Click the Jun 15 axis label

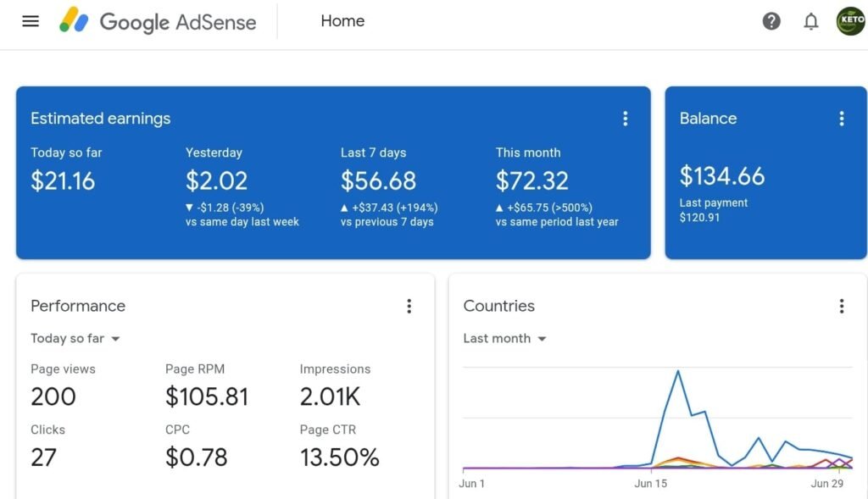click(650, 484)
